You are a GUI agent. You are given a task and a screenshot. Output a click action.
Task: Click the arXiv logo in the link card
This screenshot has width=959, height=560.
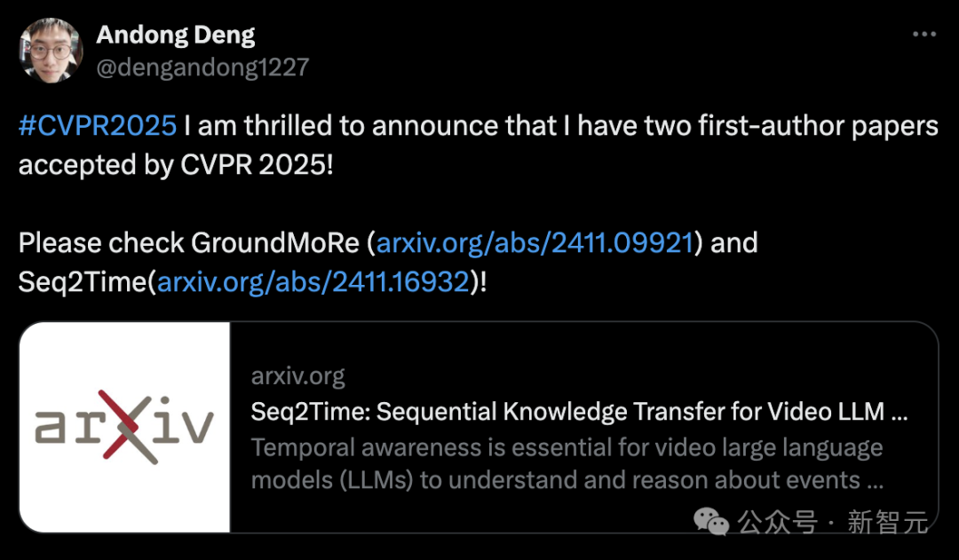pos(125,427)
